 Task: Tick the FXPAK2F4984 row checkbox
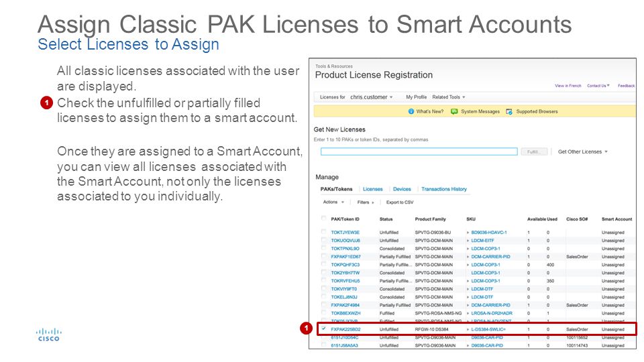click(323, 304)
